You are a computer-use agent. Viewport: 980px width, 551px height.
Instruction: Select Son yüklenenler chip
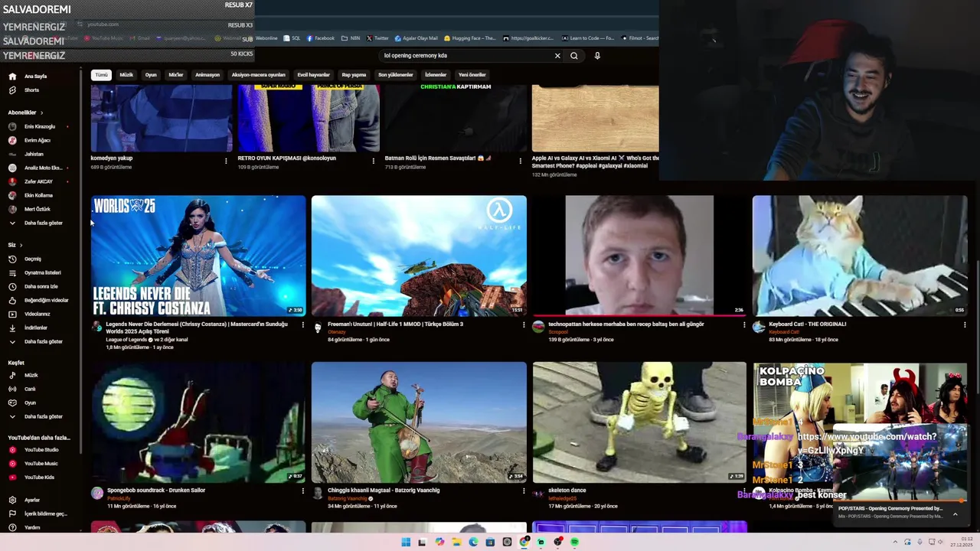pos(396,75)
